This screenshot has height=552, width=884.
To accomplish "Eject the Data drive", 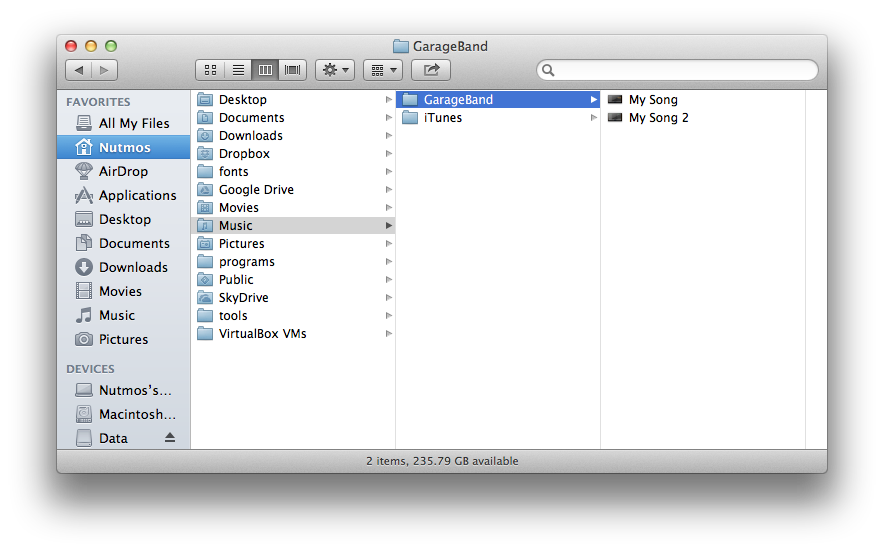I will [170, 438].
